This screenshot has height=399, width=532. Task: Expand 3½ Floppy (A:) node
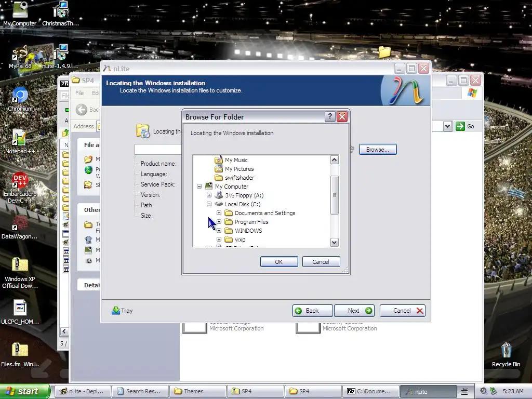pos(209,195)
